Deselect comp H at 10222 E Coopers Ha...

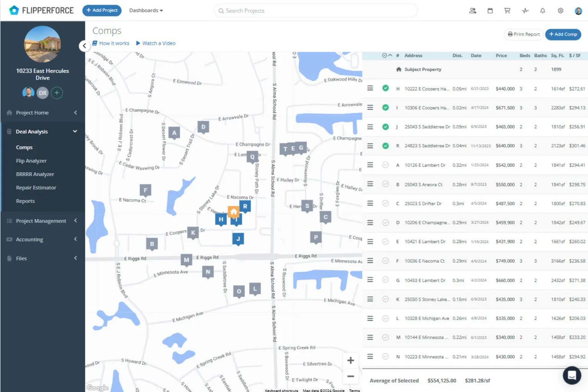[x=385, y=88]
